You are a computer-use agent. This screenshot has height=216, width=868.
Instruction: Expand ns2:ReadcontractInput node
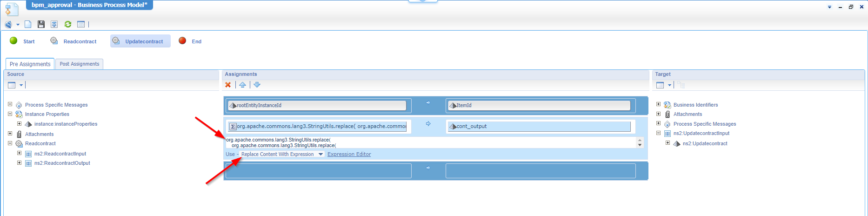pos(19,153)
